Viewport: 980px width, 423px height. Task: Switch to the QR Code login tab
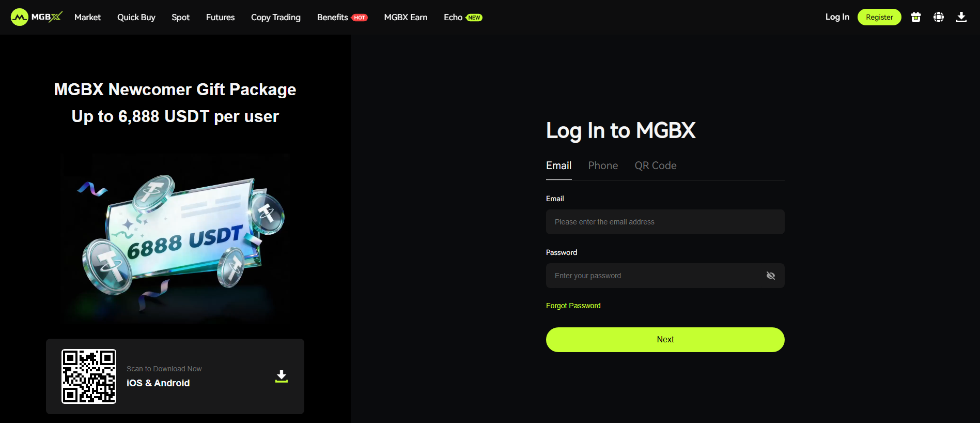656,165
